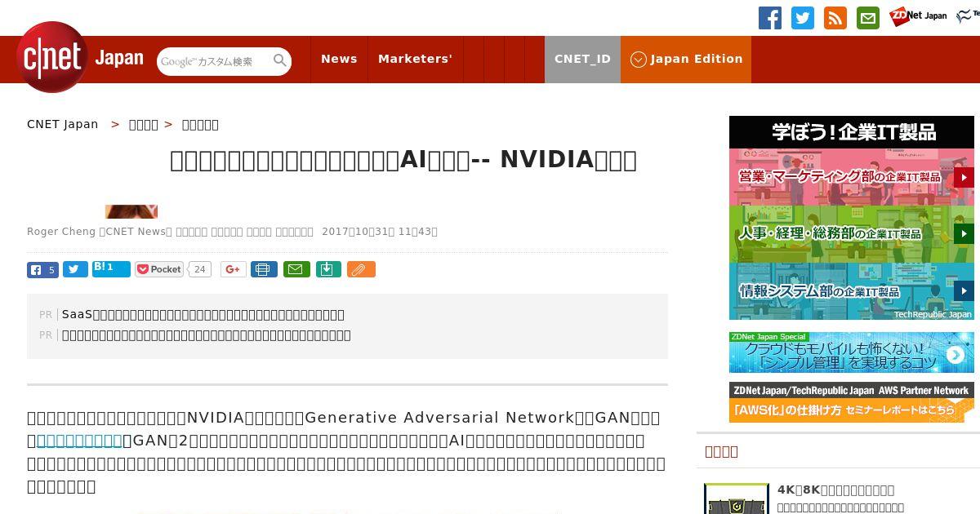Open the SaaS PR link
The image size is (980, 514).
[203, 314]
